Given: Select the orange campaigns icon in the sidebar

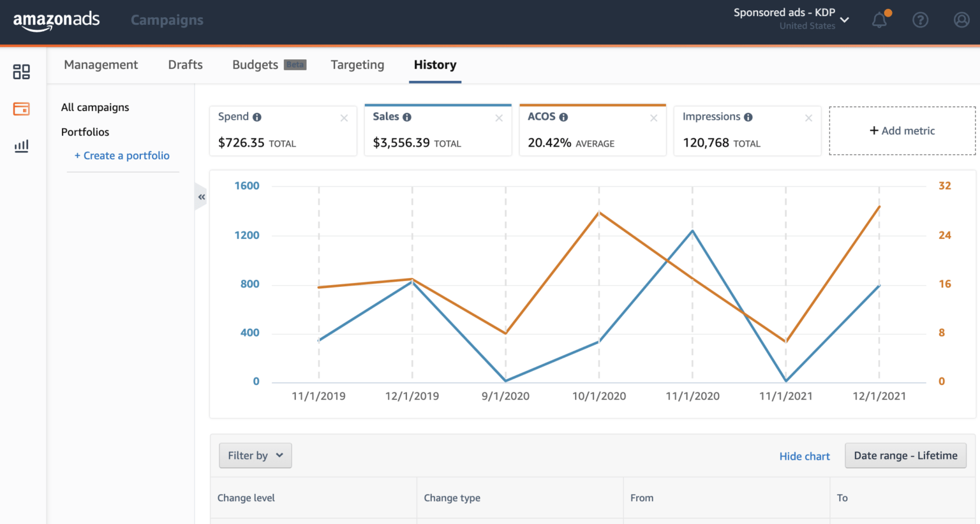Looking at the screenshot, I should click(x=21, y=108).
